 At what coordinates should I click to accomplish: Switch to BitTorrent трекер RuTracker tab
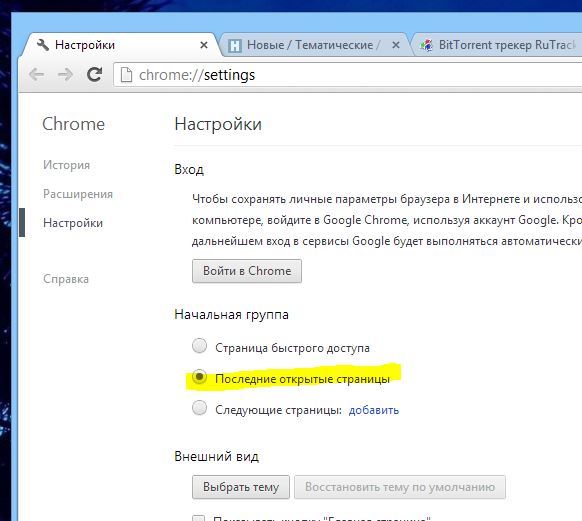[497, 45]
